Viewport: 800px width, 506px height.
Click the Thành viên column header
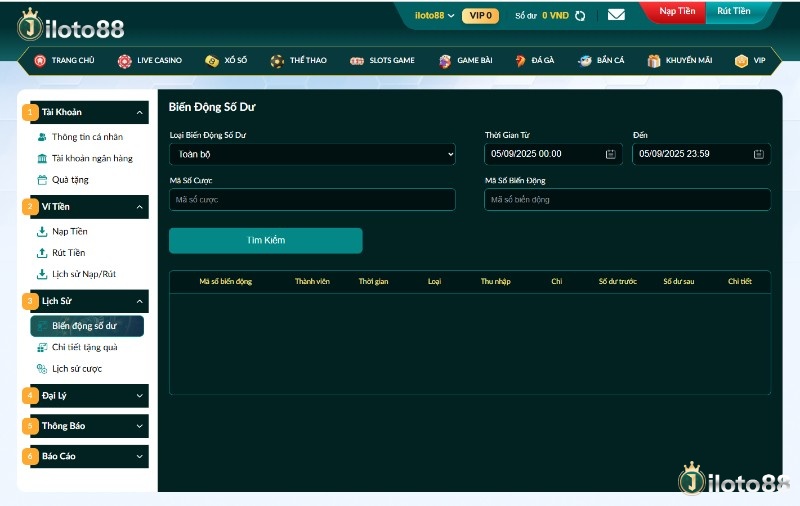click(x=312, y=282)
